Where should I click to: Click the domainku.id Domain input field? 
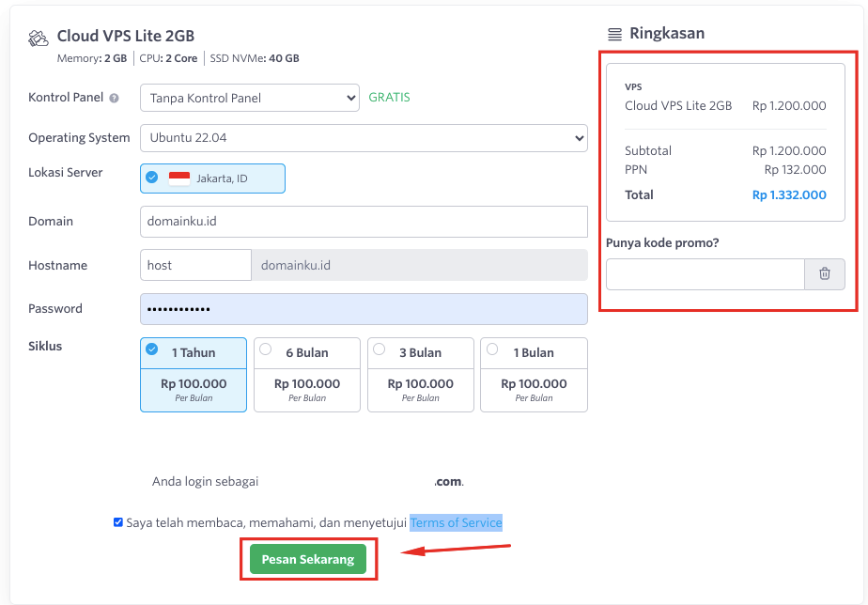click(364, 221)
